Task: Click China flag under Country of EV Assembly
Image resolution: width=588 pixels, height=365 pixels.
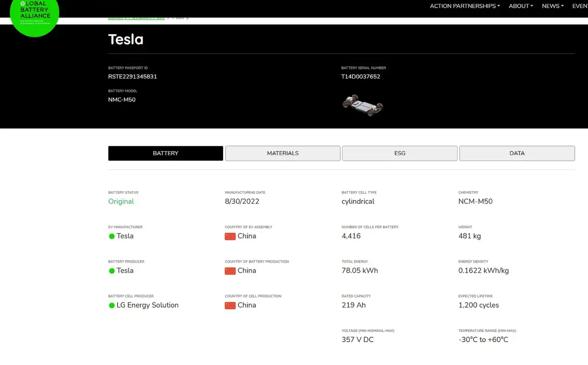Action: [230, 236]
